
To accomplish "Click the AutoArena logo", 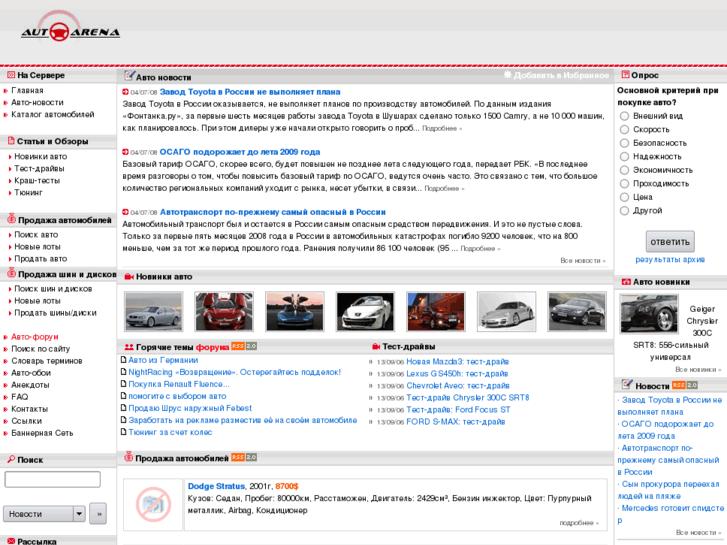I will point(70,30).
